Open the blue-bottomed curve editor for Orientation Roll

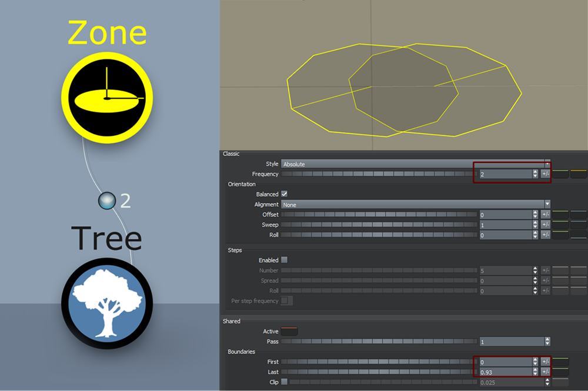578,235
